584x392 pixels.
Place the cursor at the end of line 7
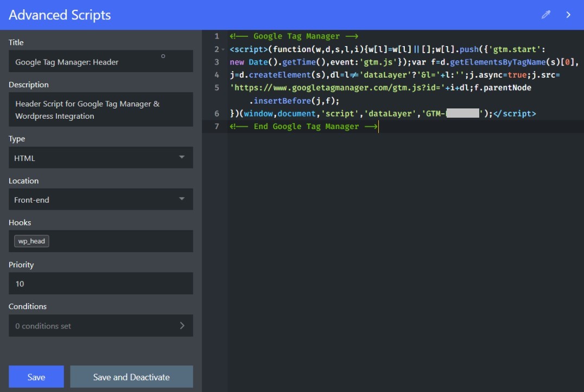coord(379,126)
